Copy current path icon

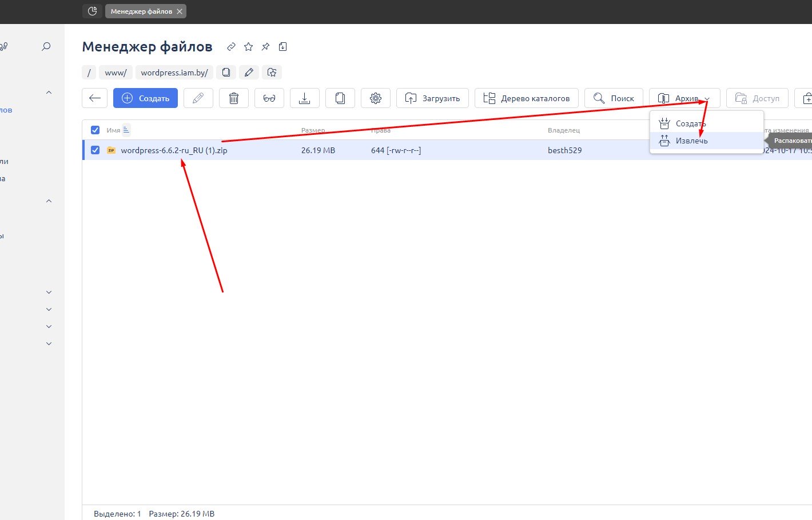click(x=226, y=73)
